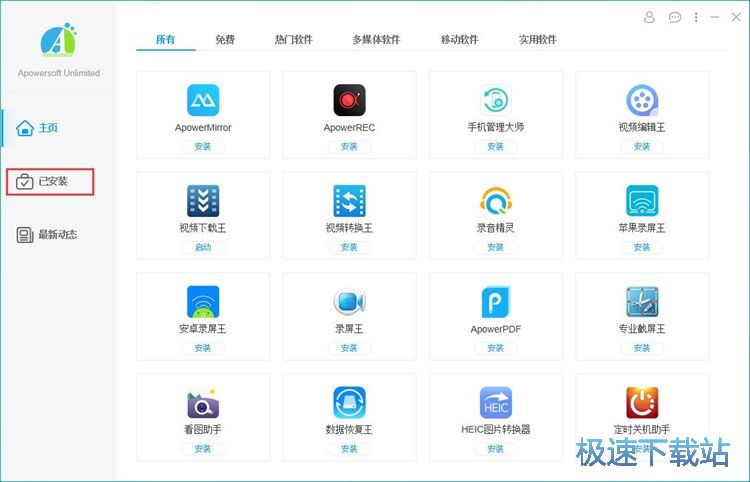Switch to the 多媒体软件 tab

click(376, 40)
